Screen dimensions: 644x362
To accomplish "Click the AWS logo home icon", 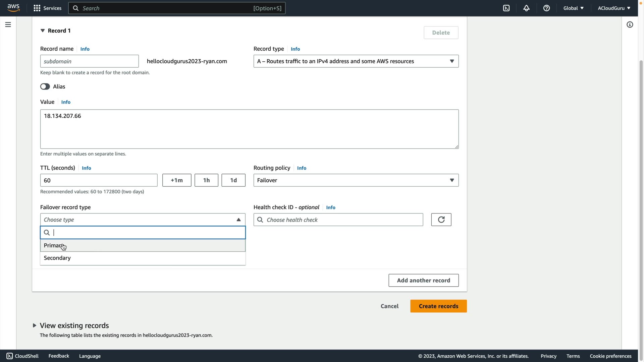I will pyautogui.click(x=13, y=8).
